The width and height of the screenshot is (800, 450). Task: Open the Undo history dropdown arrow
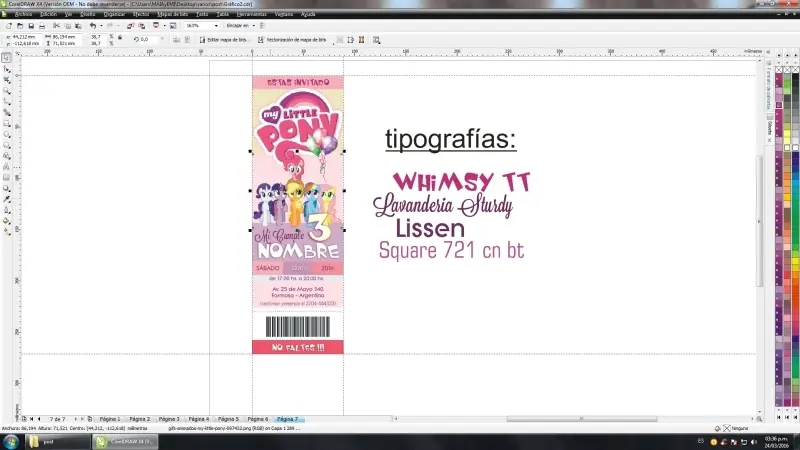pos(101,26)
